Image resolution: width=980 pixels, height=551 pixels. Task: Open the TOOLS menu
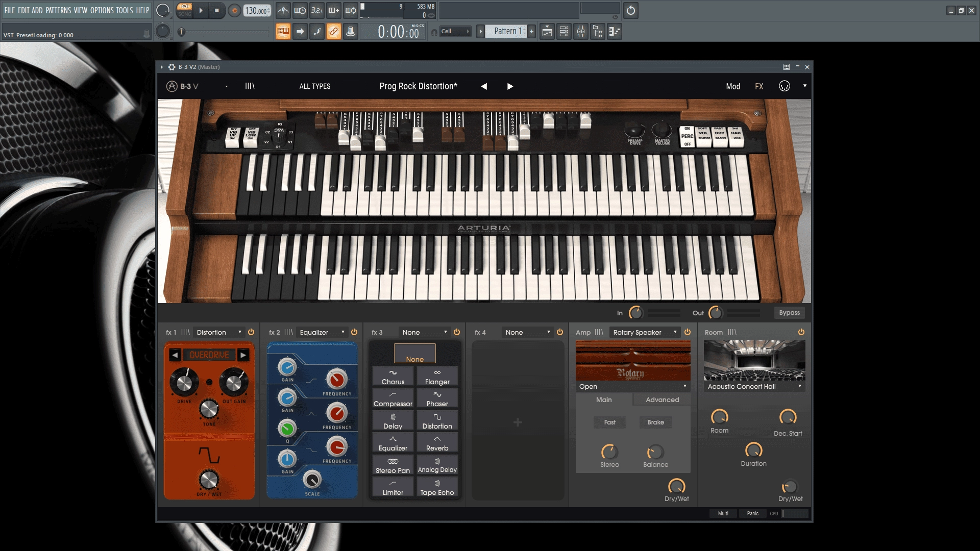[x=125, y=10]
